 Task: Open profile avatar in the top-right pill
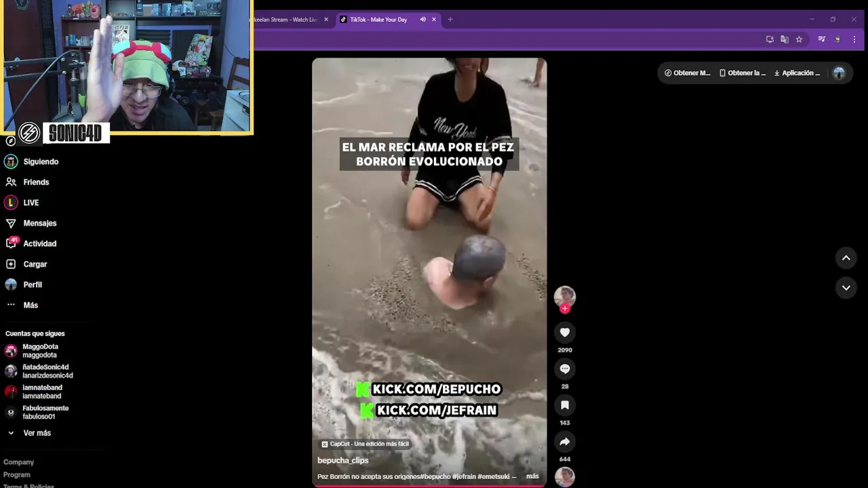[839, 73]
